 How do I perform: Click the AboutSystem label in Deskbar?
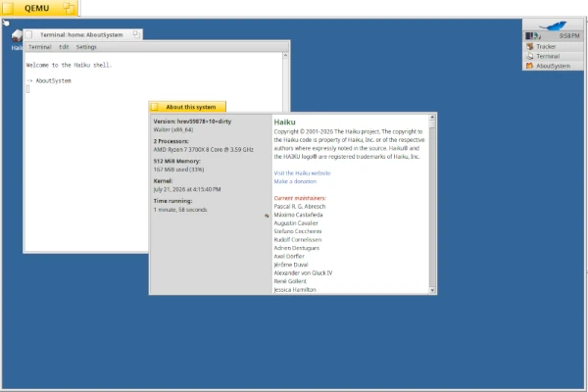pyautogui.click(x=553, y=66)
